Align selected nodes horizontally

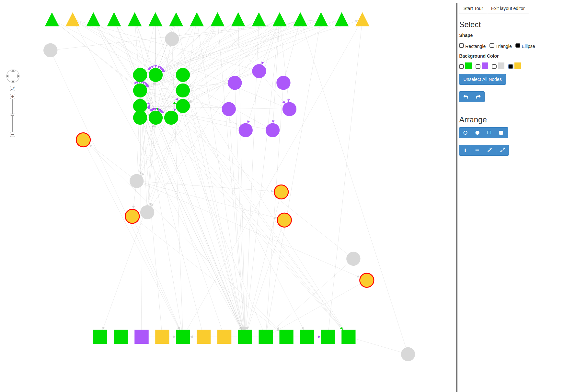pyautogui.click(x=477, y=150)
